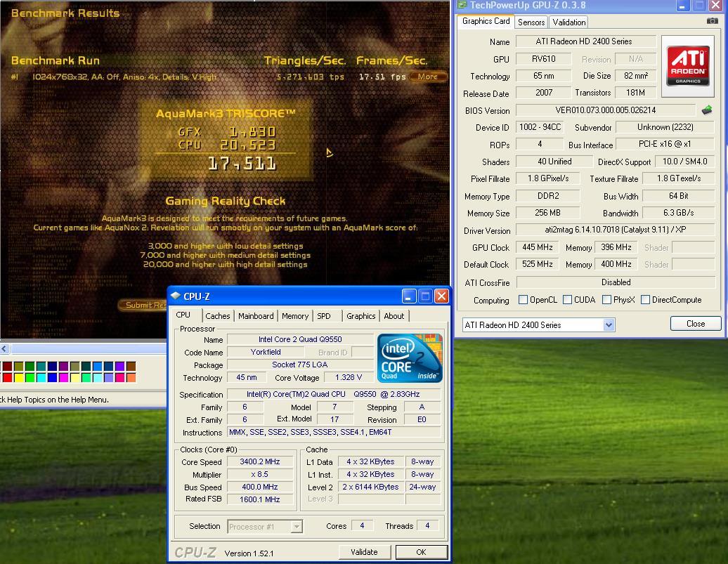Click the GPU-Z title bar app icon
Viewport: 728px width, 564px height.
click(x=461, y=5)
